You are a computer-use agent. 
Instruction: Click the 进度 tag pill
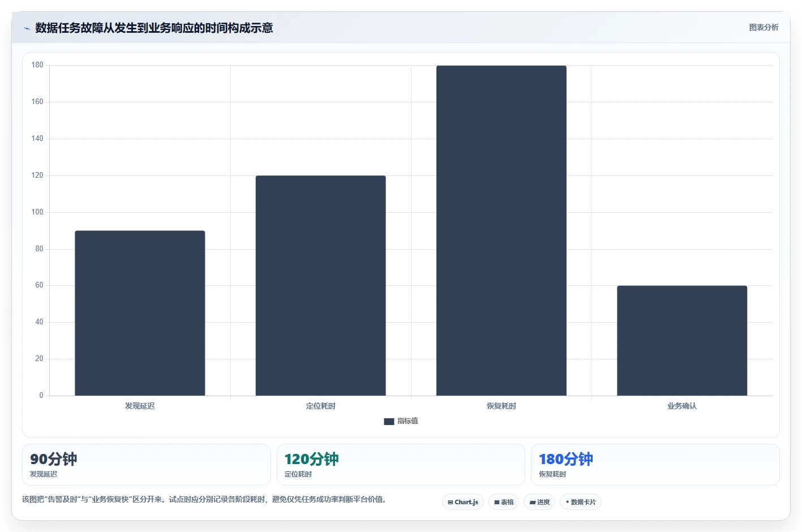click(539, 502)
